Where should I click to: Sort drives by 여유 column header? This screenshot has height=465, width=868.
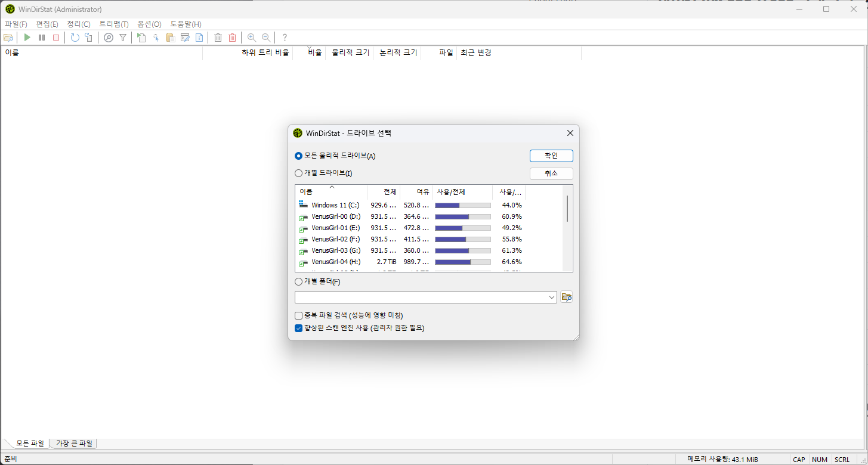click(416, 192)
